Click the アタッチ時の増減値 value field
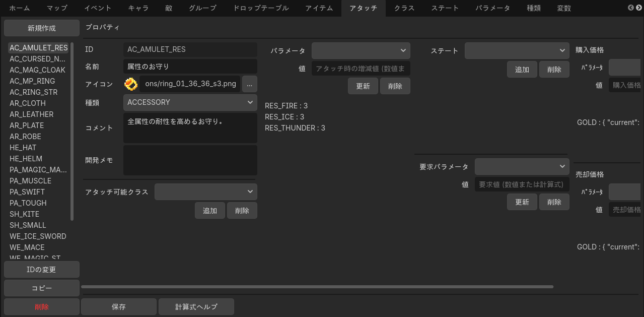Image resolution: width=644 pixels, height=317 pixels. coord(361,69)
